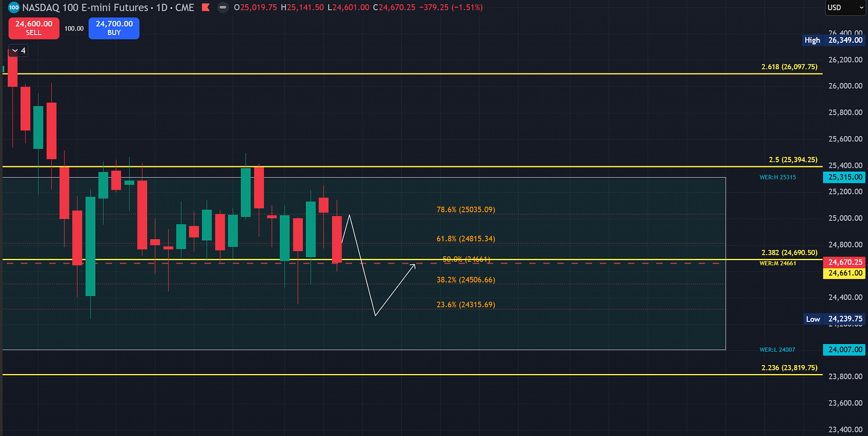Click the 26,200.00 price scale value
This screenshot has height=436, width=868.
[x=844, y=60]
